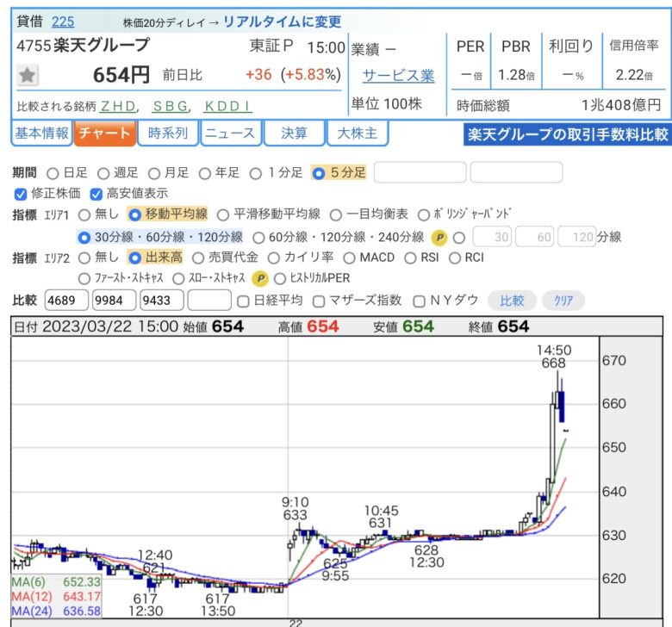Screen dimensions: 672x627
Task: Select 1分足 period radio button
Action: pos(255,174)
